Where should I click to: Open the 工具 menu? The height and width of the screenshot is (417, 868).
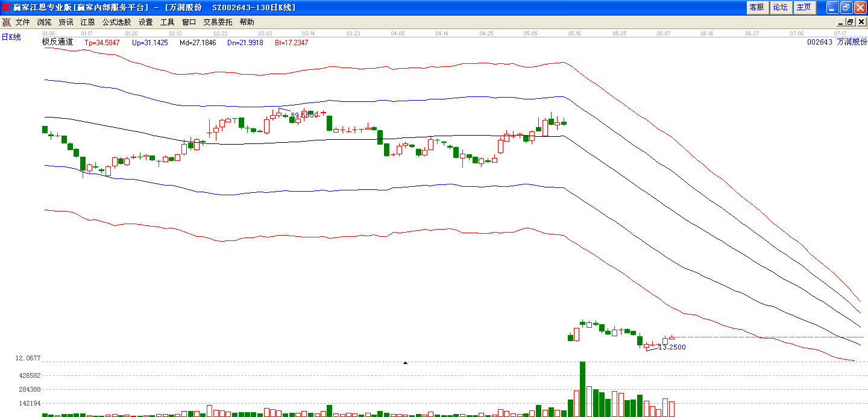pos(168,22)
